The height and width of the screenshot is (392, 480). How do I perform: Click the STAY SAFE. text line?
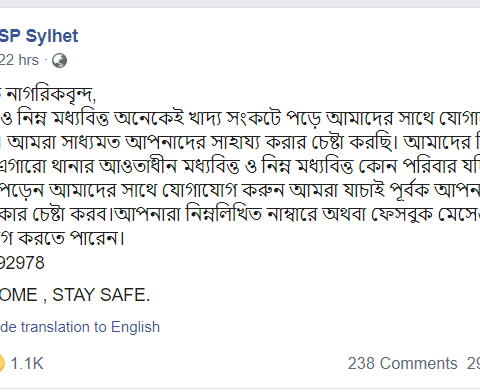point(101,295)
